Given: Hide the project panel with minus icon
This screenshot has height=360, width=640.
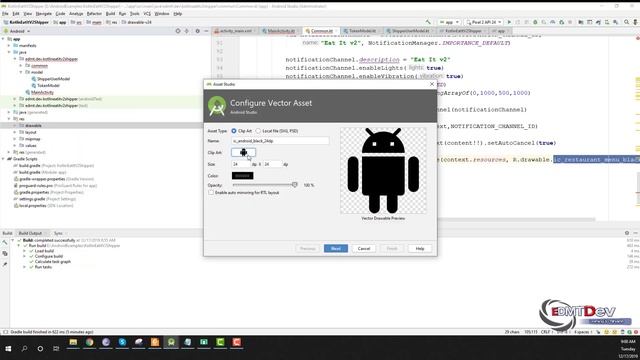Looking at the screenshot, I should tap(206, 31).
